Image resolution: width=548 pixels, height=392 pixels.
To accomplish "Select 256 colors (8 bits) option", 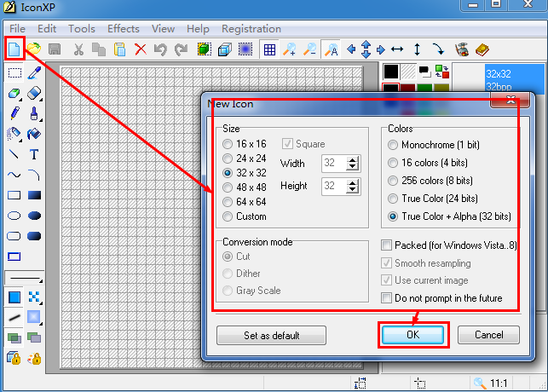I will [x=430, y=181].
